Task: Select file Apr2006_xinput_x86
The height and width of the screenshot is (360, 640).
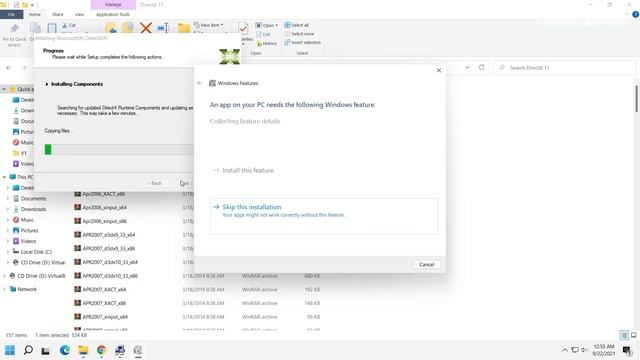Action: 104,221
